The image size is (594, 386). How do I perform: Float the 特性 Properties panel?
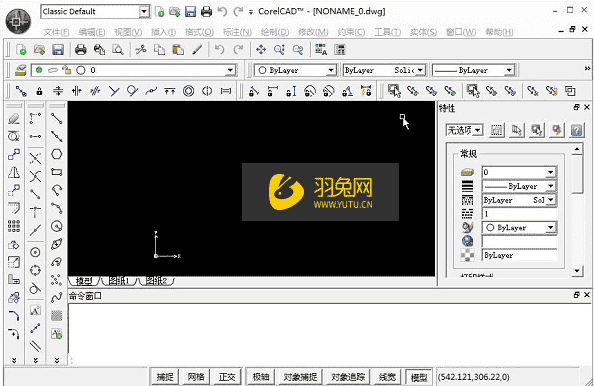[577, 107]
